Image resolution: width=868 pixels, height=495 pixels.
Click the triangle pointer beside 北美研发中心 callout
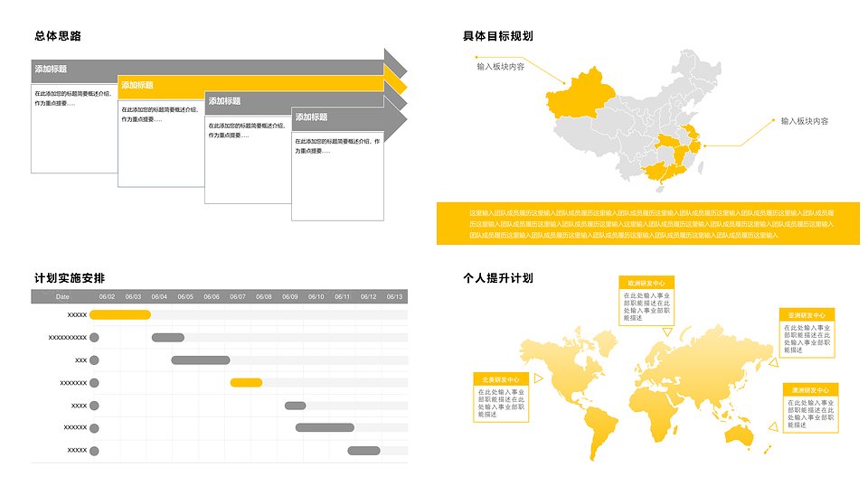pos(538,378)
